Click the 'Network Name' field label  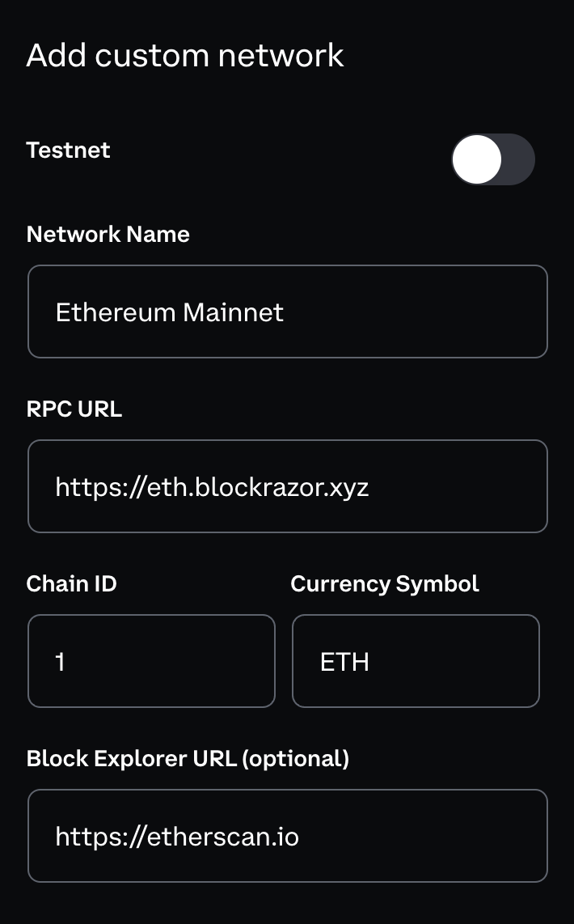coord(108,235)
